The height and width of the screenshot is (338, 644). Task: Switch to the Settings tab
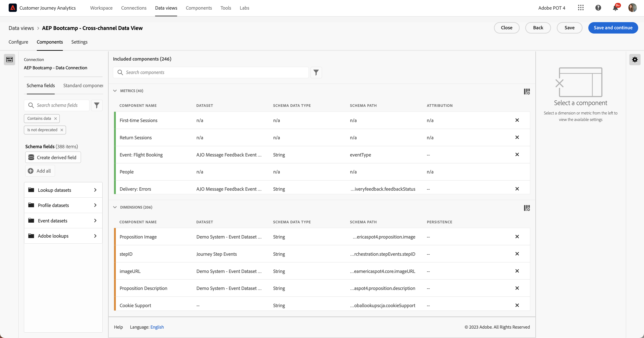point(79,42)
